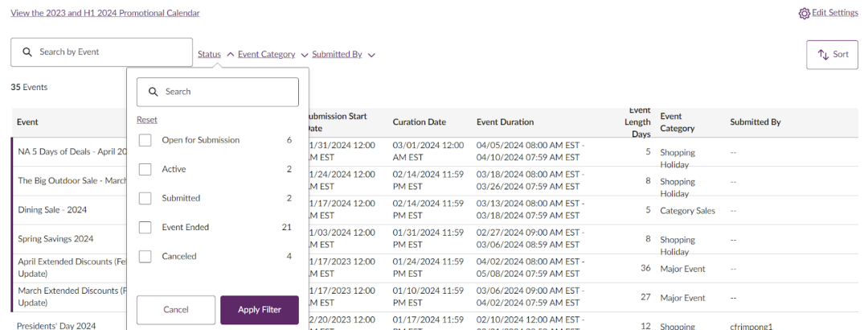
Task: Tick the Canceled status checkbox
Action: [x=145, y=256]
